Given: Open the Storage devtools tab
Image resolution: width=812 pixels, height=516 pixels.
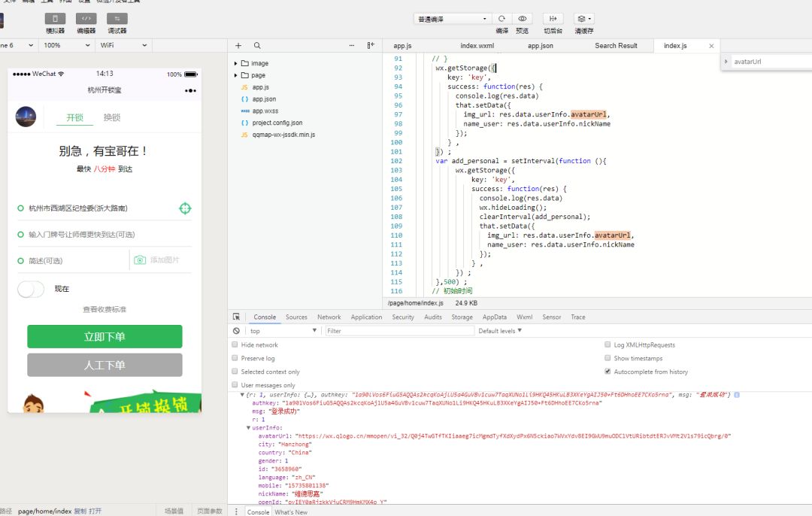Looking at the screenshot, I should (x=462, y=317).
